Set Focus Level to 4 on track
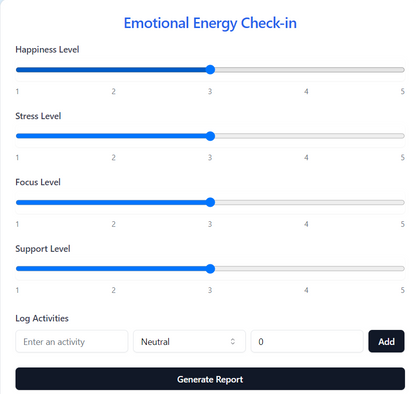This screenshot has height=394, width=416. pos(305,202)
